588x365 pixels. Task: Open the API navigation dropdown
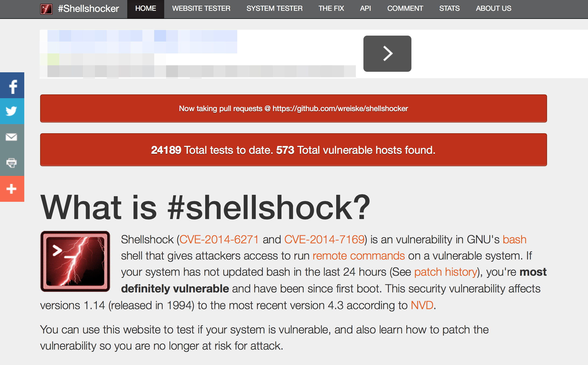click(x=365, y=8)
